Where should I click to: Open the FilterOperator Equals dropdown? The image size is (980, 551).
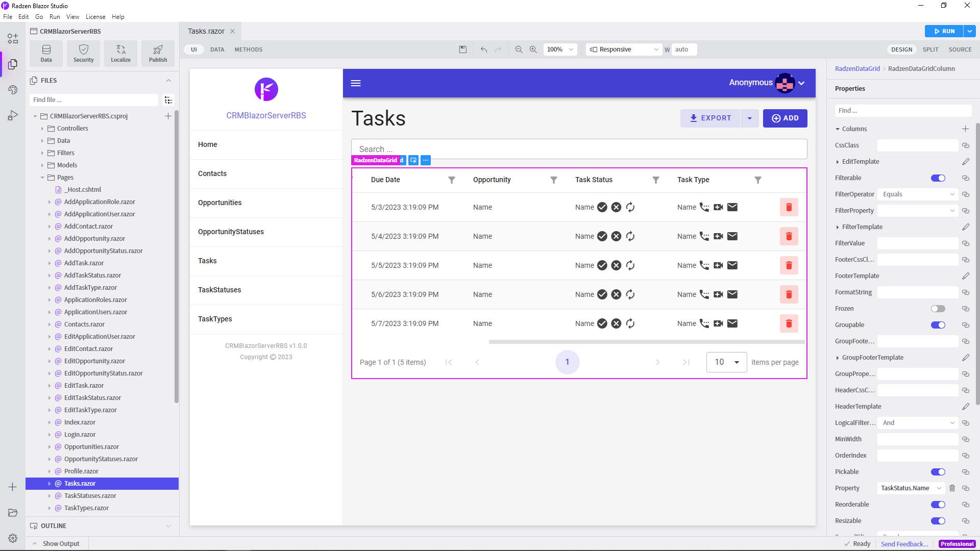917,194
